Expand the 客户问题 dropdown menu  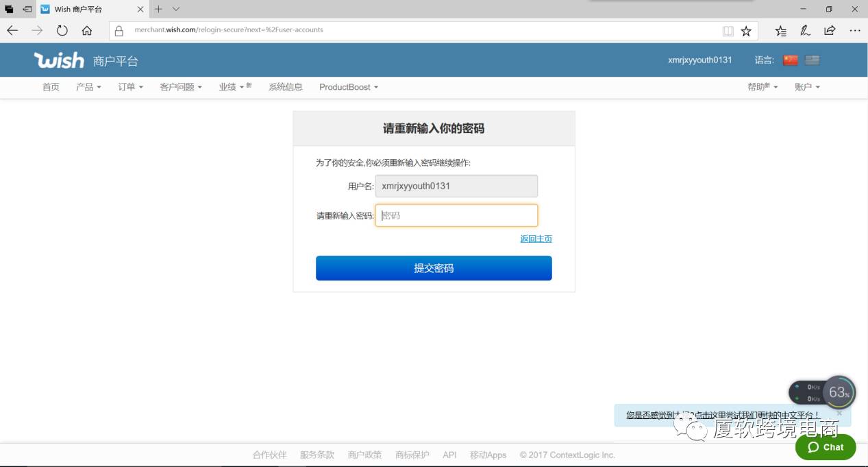click(x=181, y=87)
